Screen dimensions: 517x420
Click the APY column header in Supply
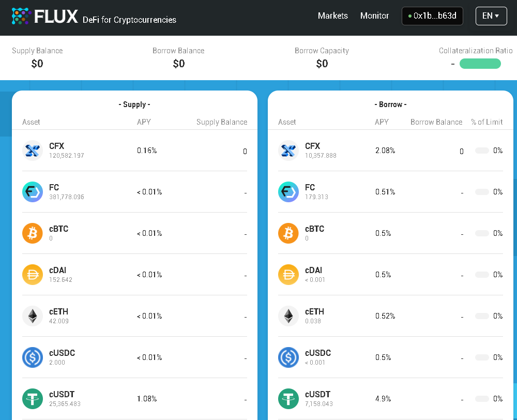pos(144,122)
